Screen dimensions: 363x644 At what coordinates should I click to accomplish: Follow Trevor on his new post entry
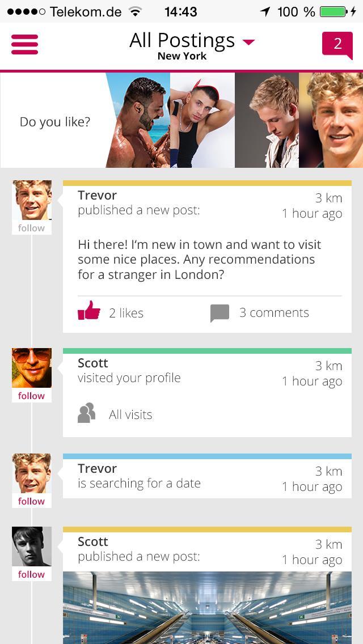[31, 228]
